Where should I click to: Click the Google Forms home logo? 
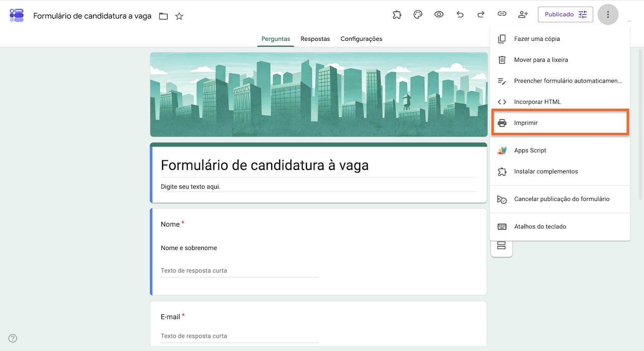pyautogui.click(x=17, y=15)
